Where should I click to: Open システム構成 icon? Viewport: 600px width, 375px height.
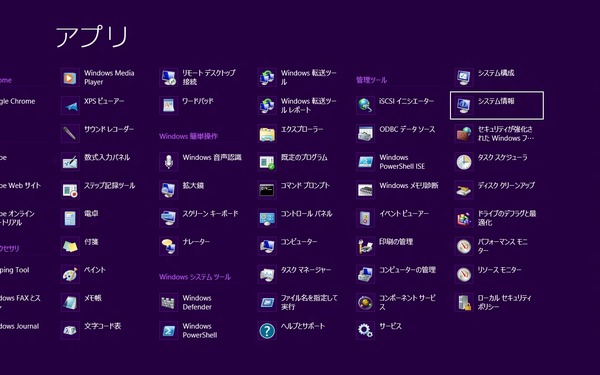(464, 78)
